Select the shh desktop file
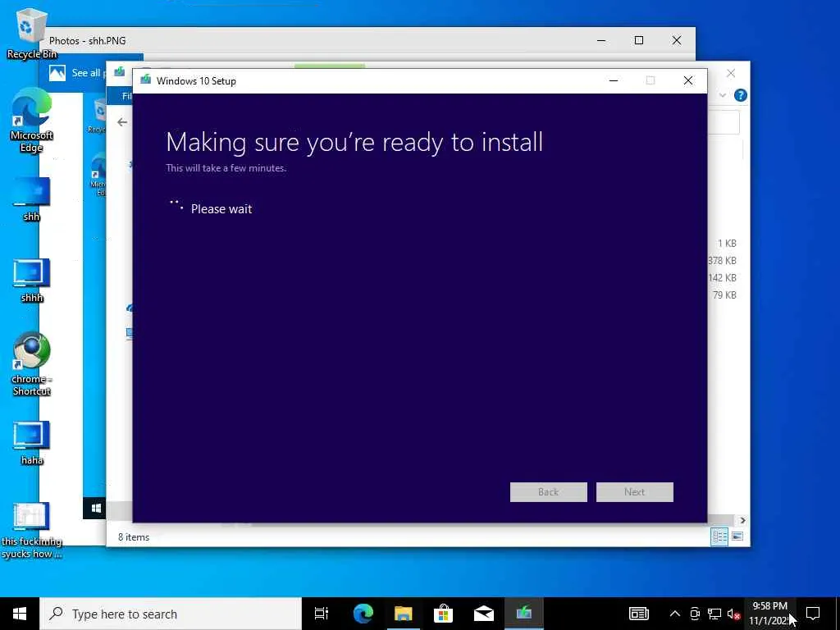 (31, 199)
